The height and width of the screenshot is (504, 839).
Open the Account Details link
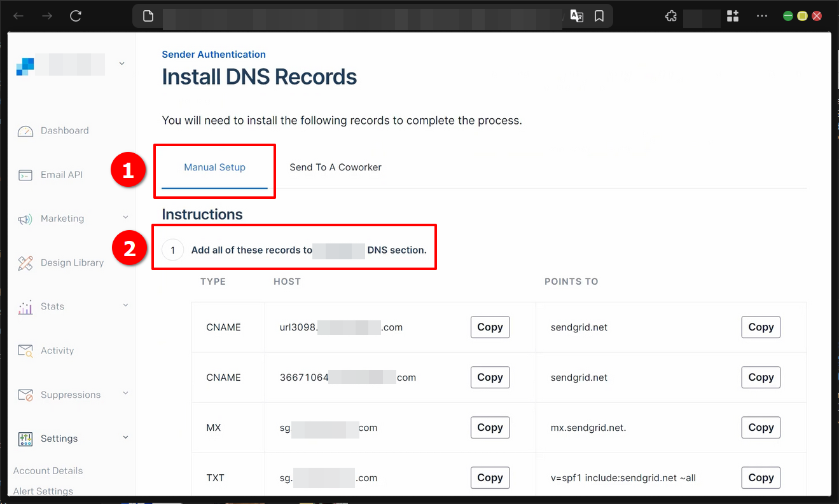click(48, 470)
